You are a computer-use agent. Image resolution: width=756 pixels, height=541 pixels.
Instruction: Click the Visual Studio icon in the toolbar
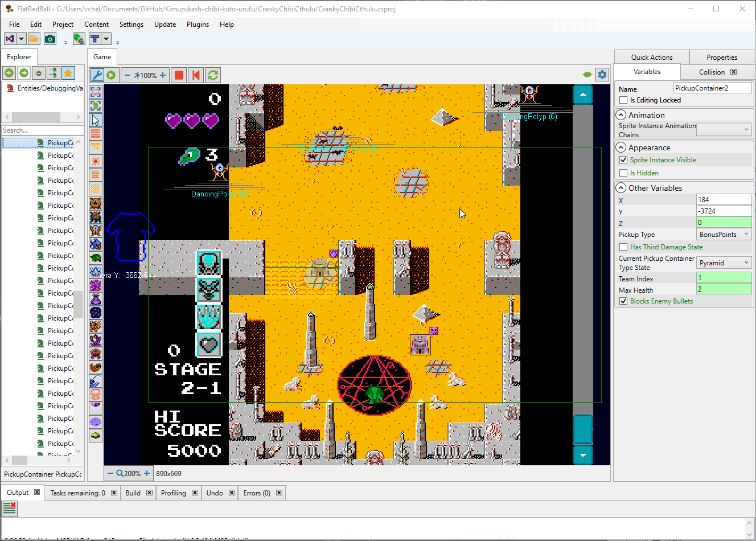coord(10,39)
